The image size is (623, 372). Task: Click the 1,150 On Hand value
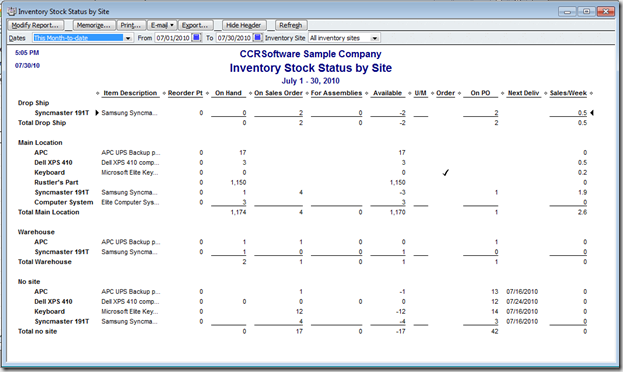[x=238, y=182]
